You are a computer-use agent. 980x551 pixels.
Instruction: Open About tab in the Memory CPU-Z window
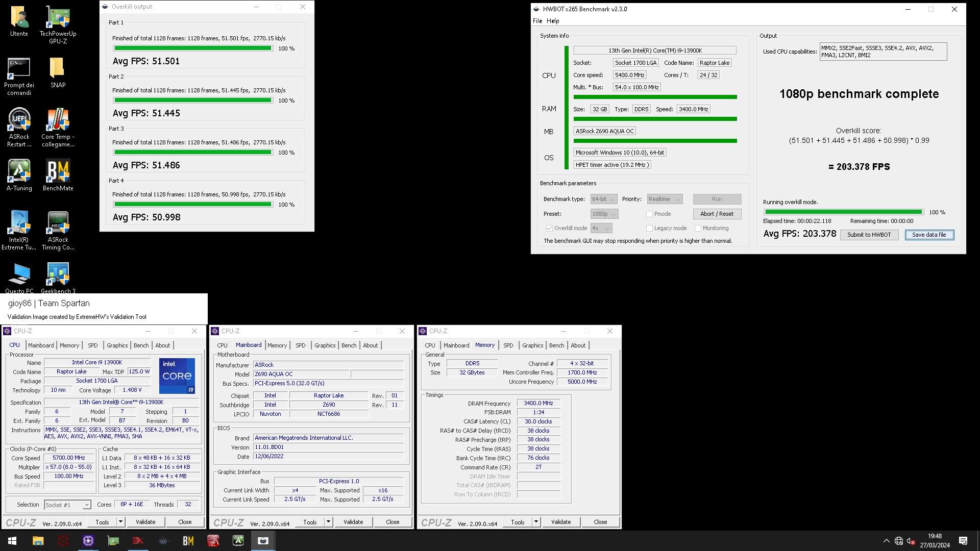(578, 345)
